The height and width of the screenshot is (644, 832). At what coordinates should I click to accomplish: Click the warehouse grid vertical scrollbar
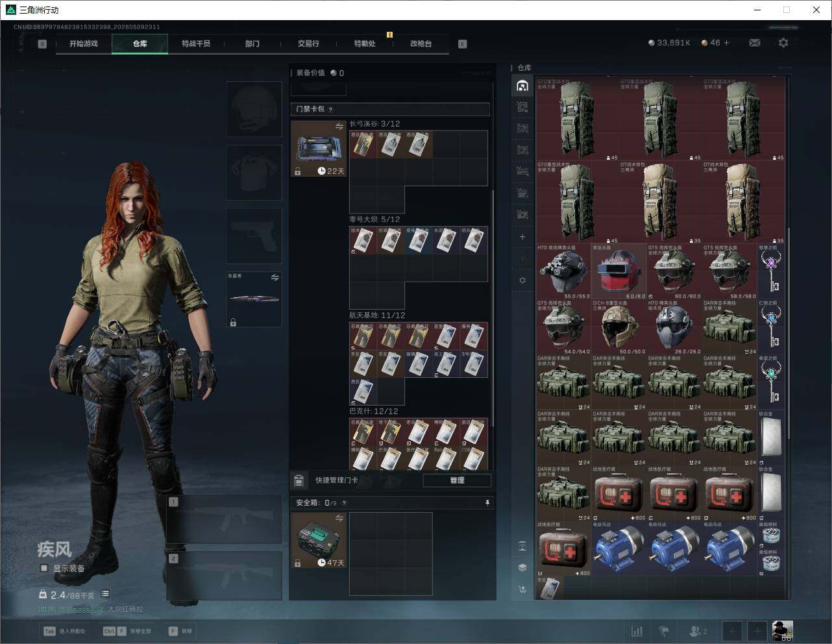click(789, 334)
